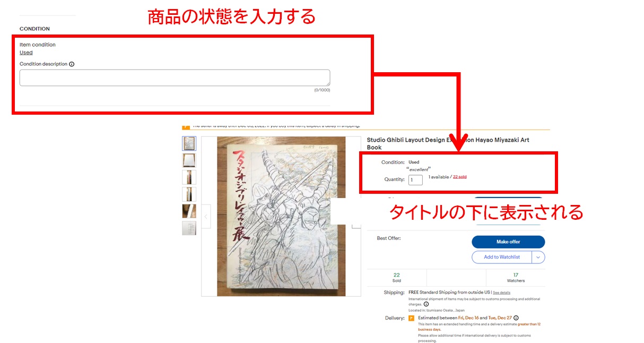Image resolution: width=644 pixels, height=343 pixels.
Task: Show previous image with left arrow
Action: (206, 217)
